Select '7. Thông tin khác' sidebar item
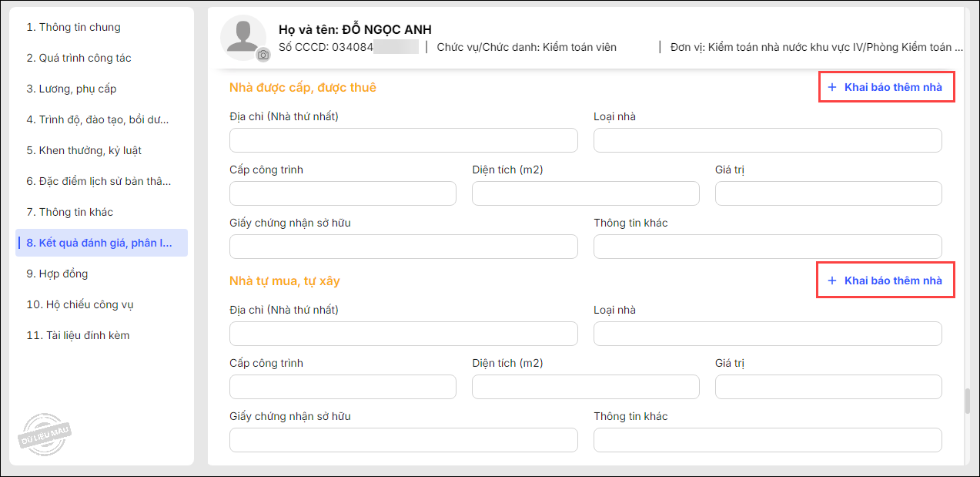Image resolution: width=980 pixels, height=477 pixels. pos(70,212)
